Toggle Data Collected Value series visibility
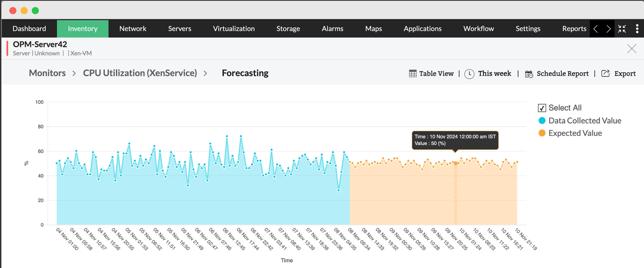 tap(580, 121)
